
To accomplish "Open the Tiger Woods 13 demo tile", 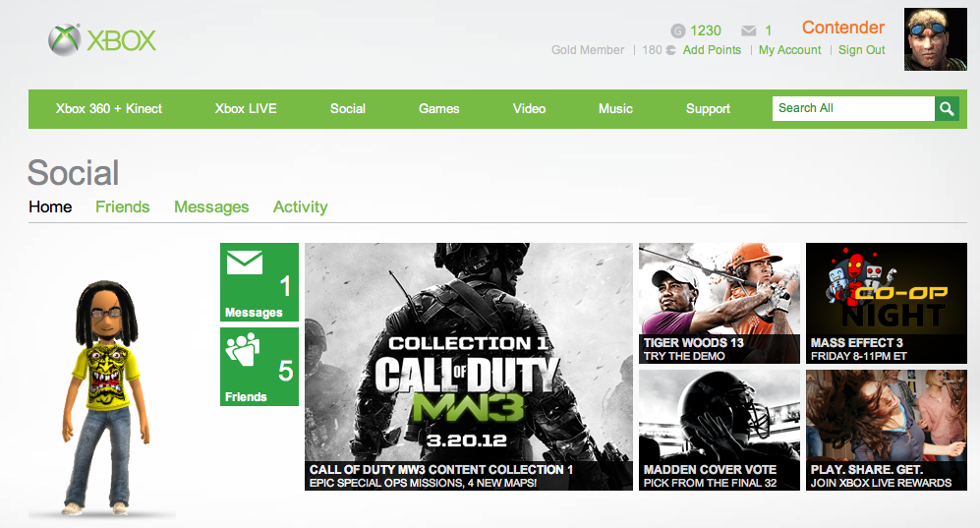I will pyautogui.click(x=720, y=303).
